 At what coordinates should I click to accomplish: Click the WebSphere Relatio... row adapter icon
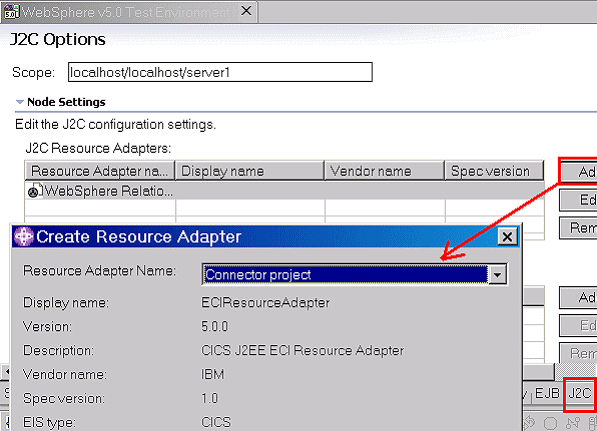[x=35, y=191]
